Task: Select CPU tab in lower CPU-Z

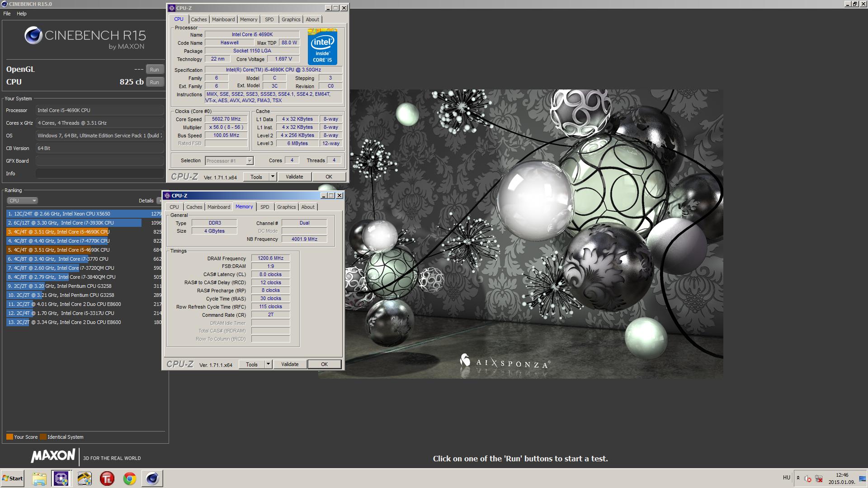Action: [x=174, y=207]
